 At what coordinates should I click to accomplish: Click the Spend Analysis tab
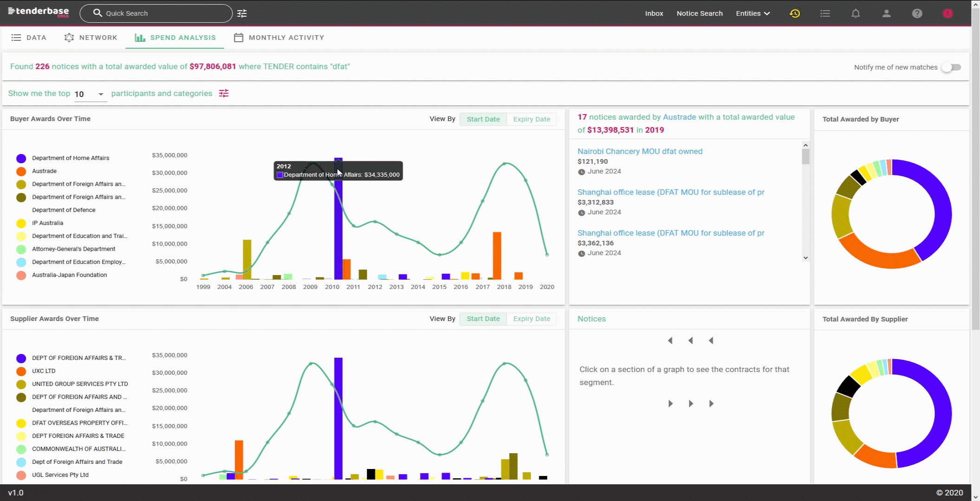coord(175,37)
